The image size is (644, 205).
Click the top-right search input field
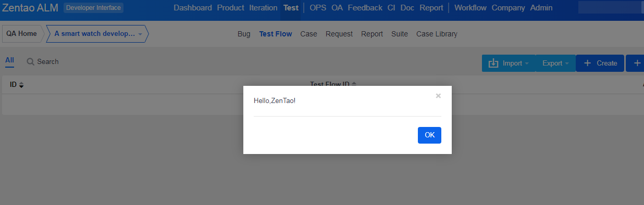click(x=610, y=8)
